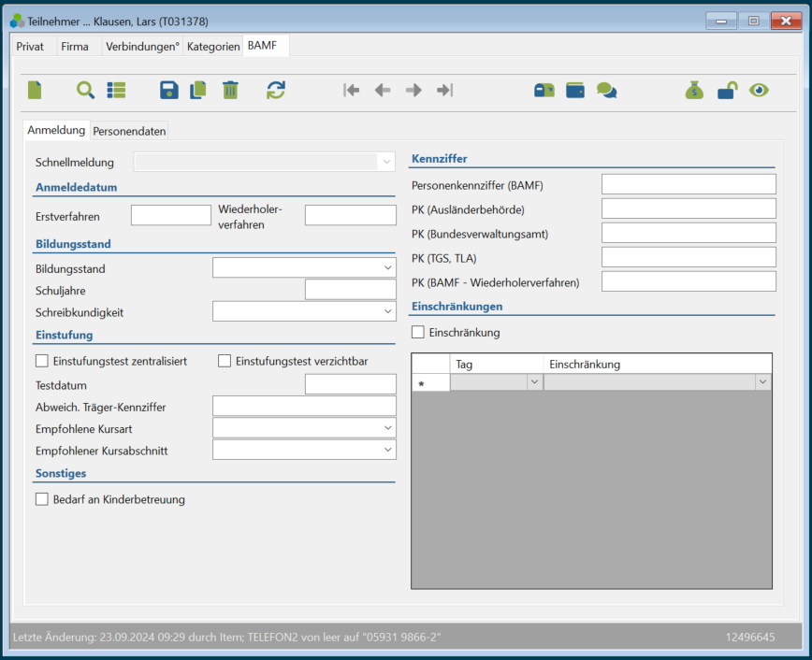Show the list view icon
Viewport: 812px width, 660px height.
coord(116,90)
